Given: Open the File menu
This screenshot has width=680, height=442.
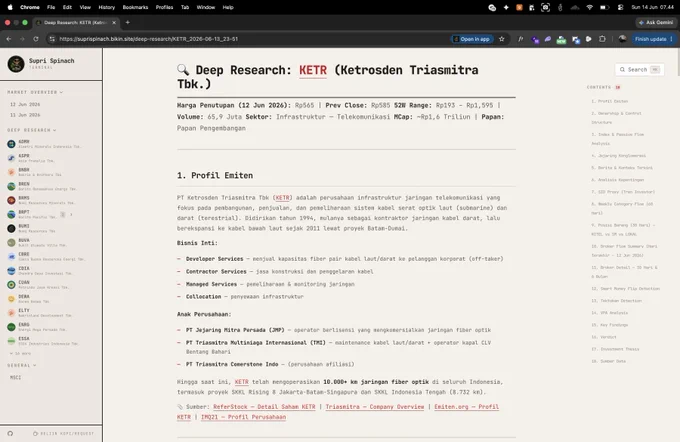Looking at the screenshot, I should pos(51,7).
